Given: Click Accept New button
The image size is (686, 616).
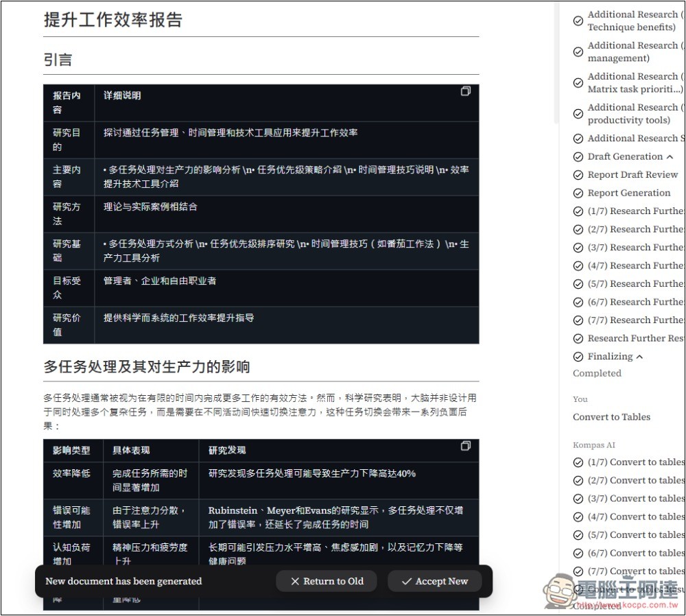Looking at the screenshot, I should coord(435,581).
